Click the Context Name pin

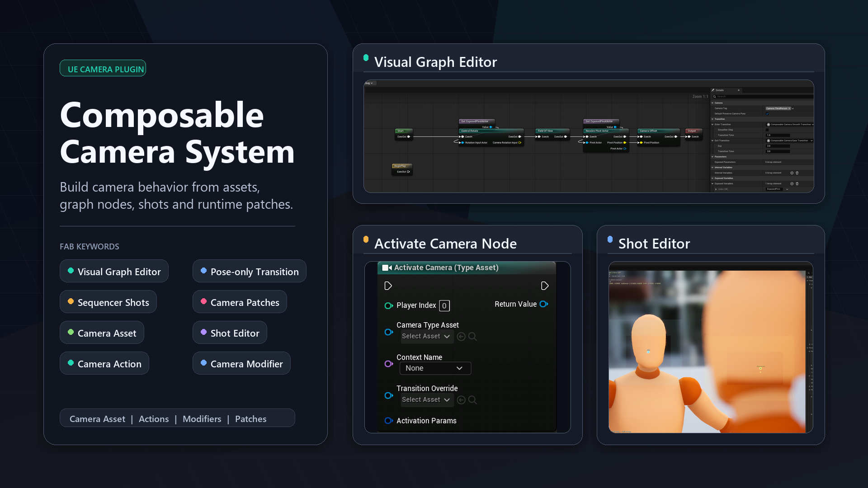[x=388, y=363]
